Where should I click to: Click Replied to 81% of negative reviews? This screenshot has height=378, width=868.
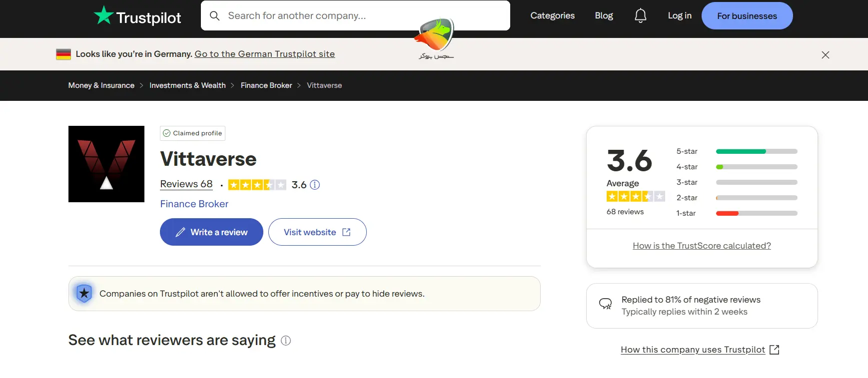[x=691, y=300]
